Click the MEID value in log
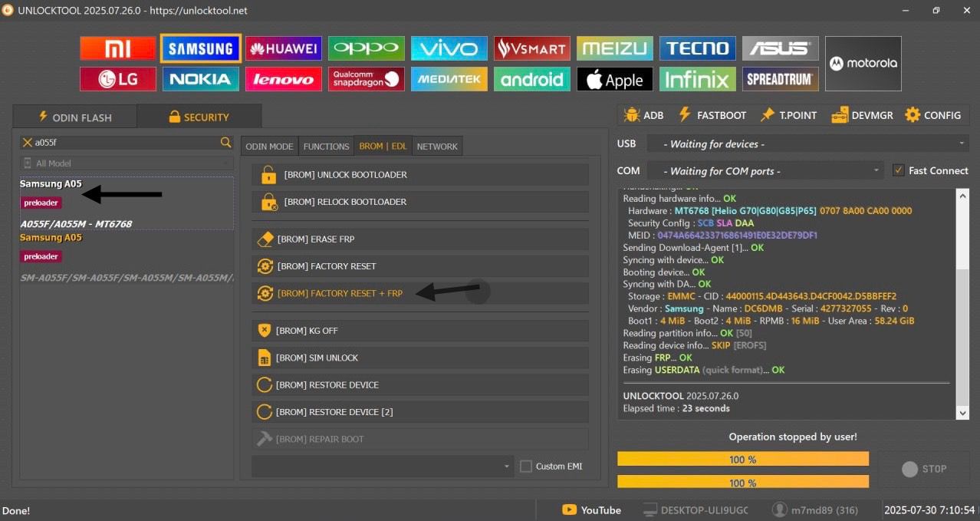 pyautogui.click(x=738, y=235)
